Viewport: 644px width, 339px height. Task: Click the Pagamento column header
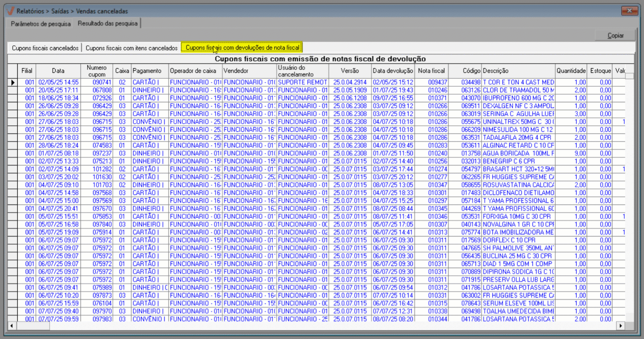point(147,71)
